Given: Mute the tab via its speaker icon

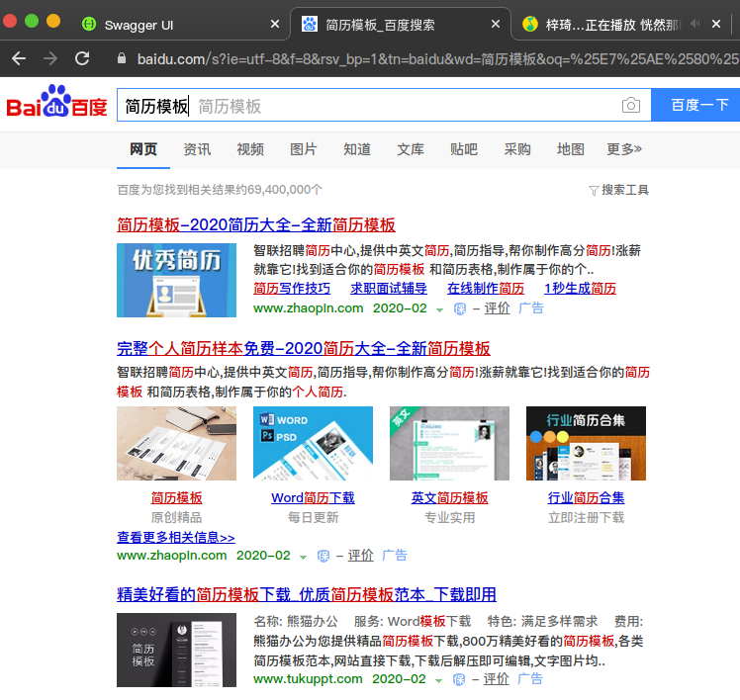Looking at the screenshot, I should [694, 24].
